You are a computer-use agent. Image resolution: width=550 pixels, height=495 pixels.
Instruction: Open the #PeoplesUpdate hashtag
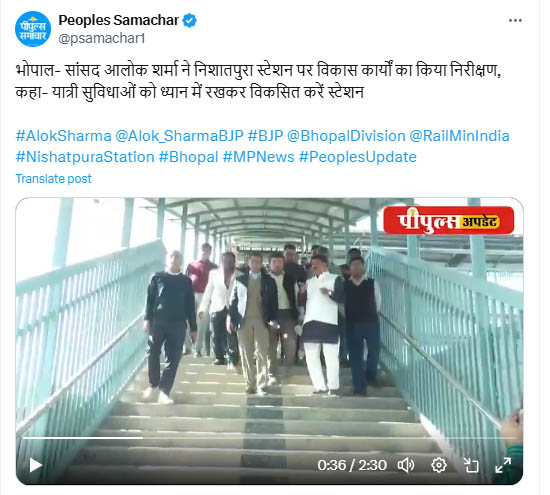click(358, 157)
